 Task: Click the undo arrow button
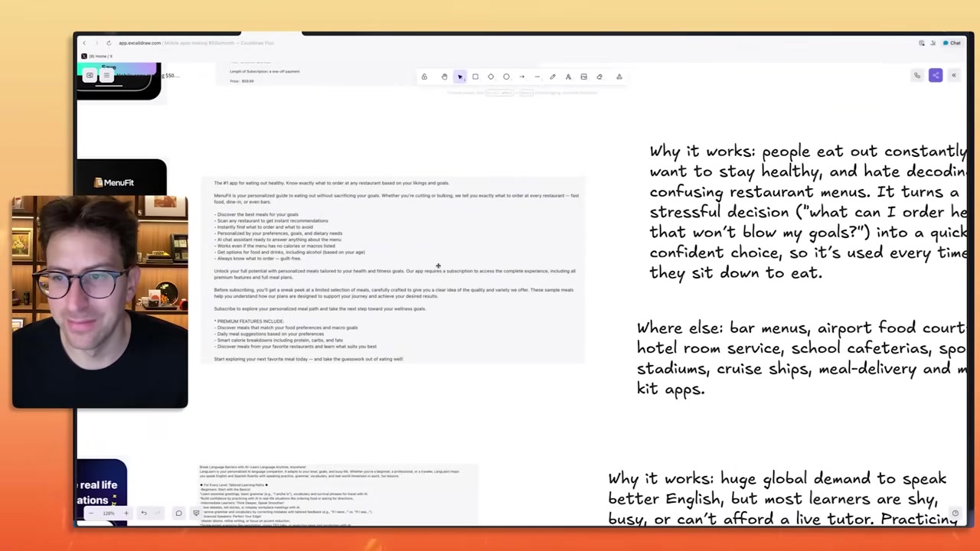point(143,514)
